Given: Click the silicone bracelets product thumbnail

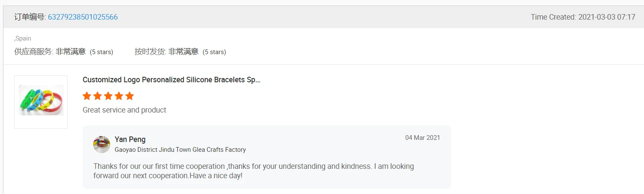Looking at the screenshot, I should click(x=41, y=102).
